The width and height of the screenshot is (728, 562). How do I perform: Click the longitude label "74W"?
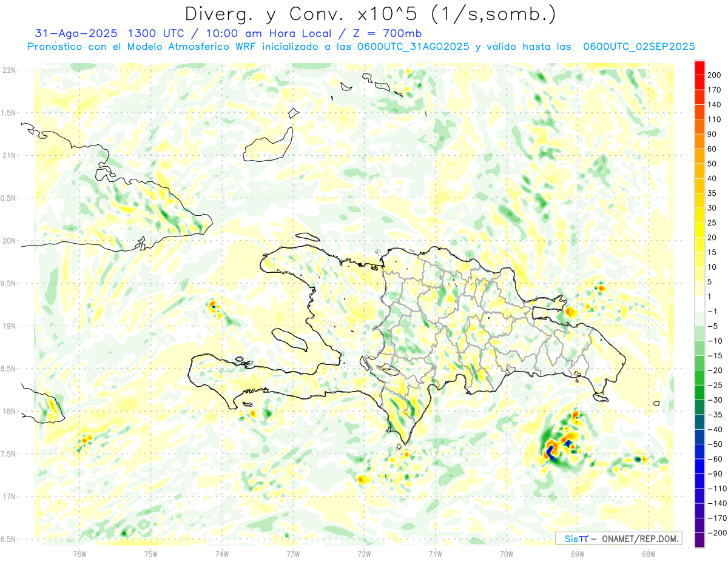(x=221, y=553)
